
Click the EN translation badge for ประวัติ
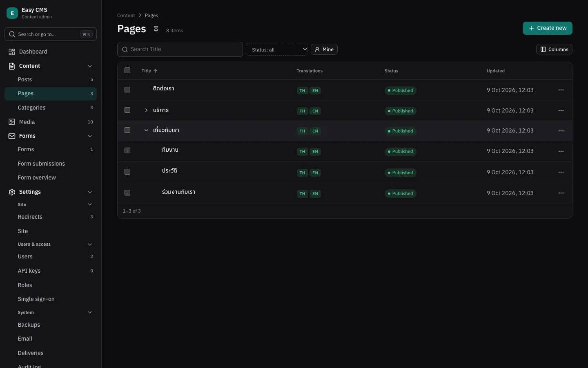(x=315, y=173)
